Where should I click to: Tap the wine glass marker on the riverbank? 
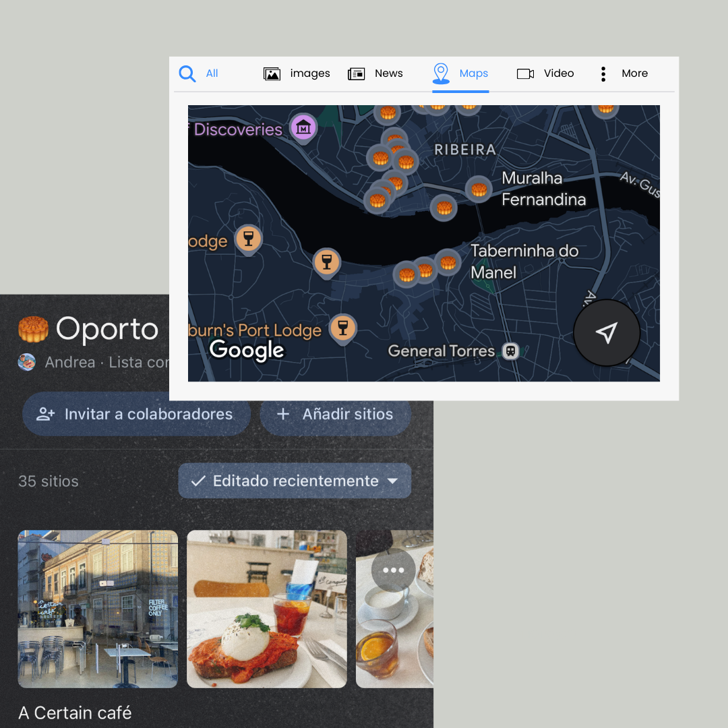[x=327, y=263]
